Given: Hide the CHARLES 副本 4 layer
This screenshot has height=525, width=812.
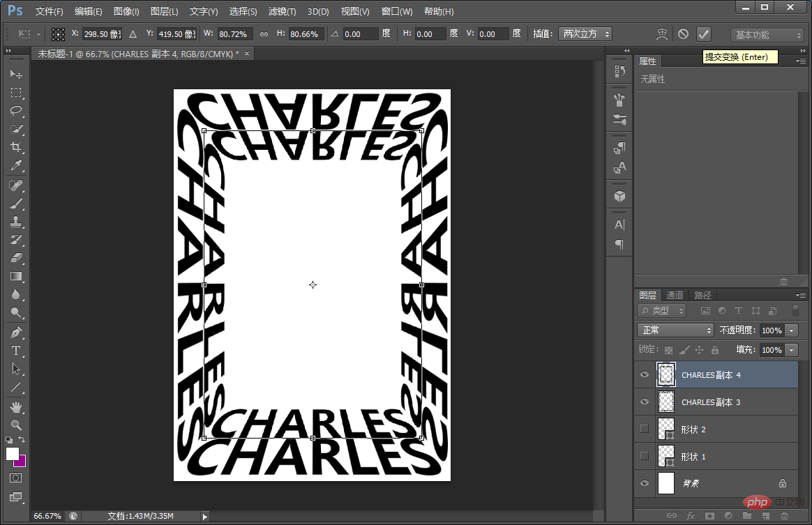Looking at the screenshot, I should 644,375.
